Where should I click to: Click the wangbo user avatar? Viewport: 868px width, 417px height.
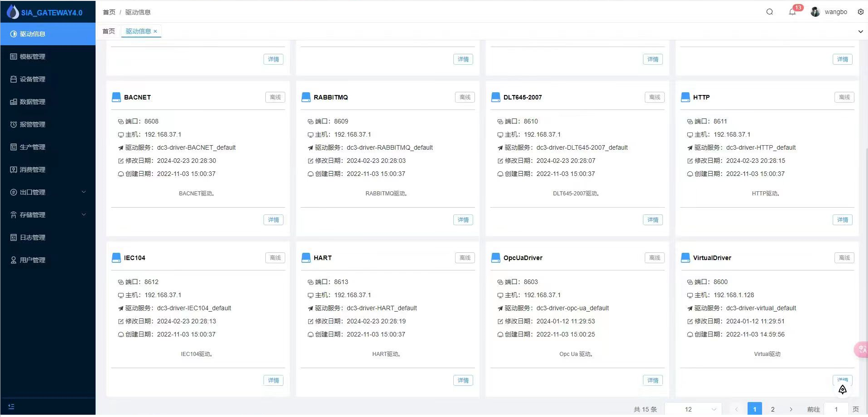(815, 12)
